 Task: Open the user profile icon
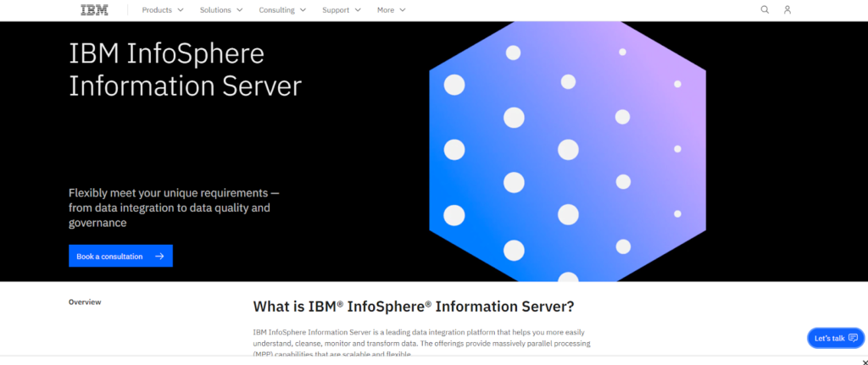point(787,10)
